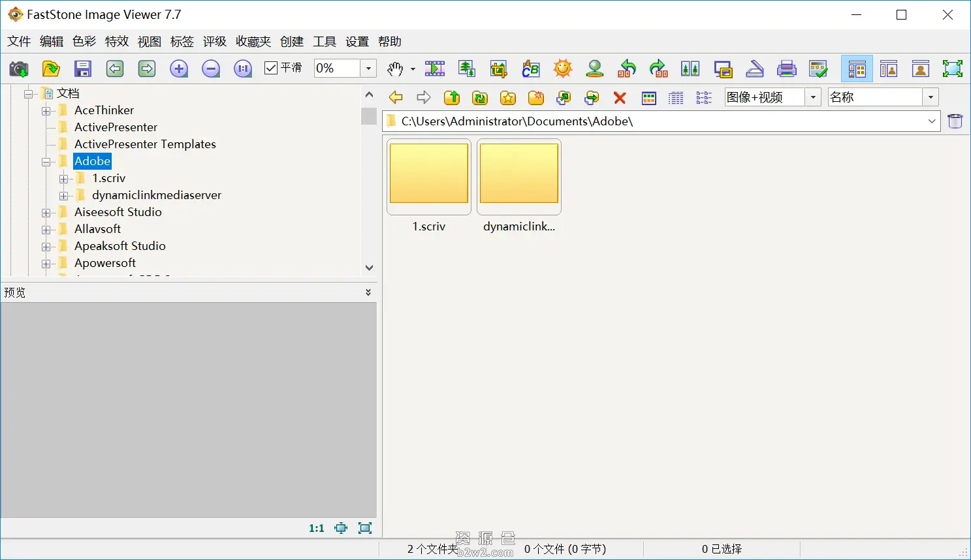Screen dimensions: 971x560
Task: Uncheck the 平滑 smooth checkbox
Action: point(271,68)
